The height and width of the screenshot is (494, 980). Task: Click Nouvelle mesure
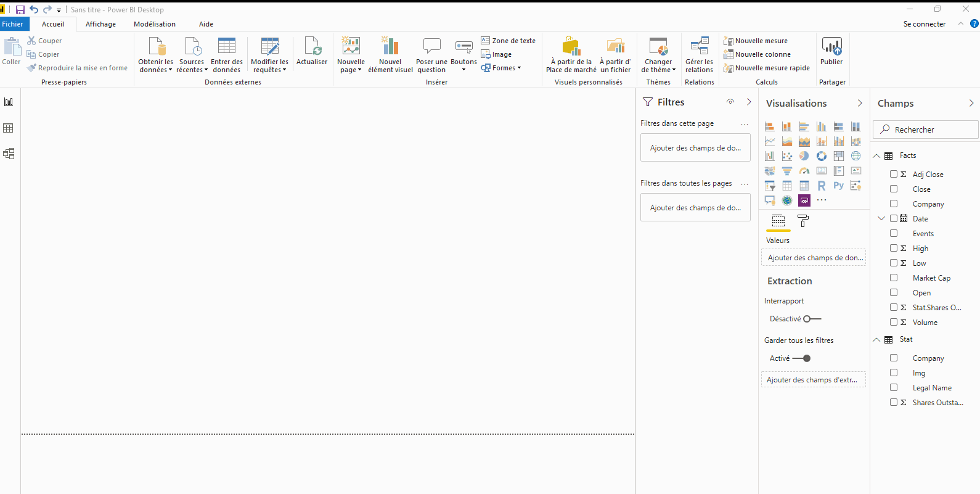click(756, 41)
